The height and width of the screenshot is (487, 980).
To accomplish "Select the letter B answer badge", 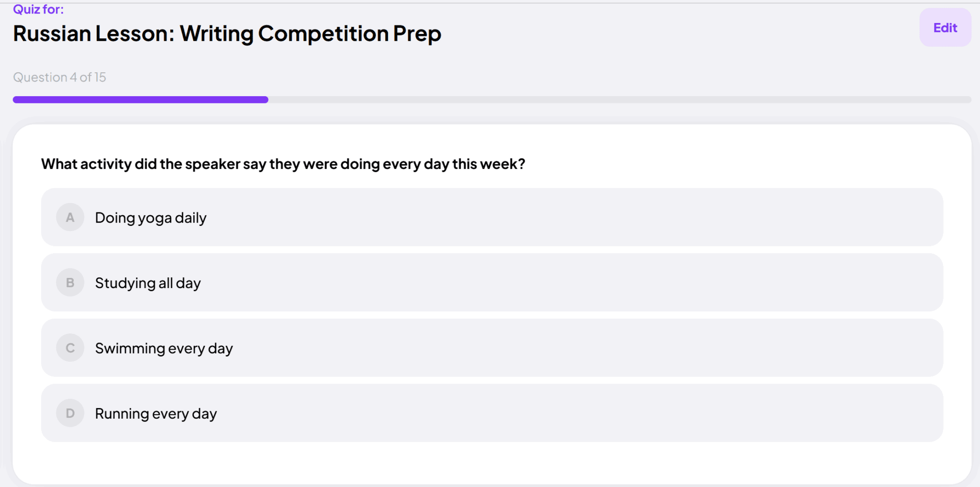I will coord(70,283).
